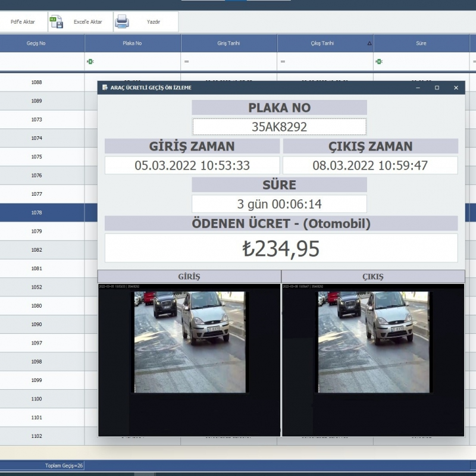476x476 pixels.
Task: Click the Çıkış Tarihi equals filter icon
Action: 283,61
